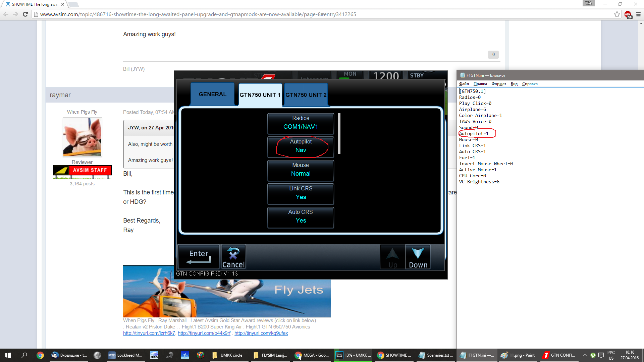Open the tinyurl.com/lzrh6k7 link

pos(149,333)
